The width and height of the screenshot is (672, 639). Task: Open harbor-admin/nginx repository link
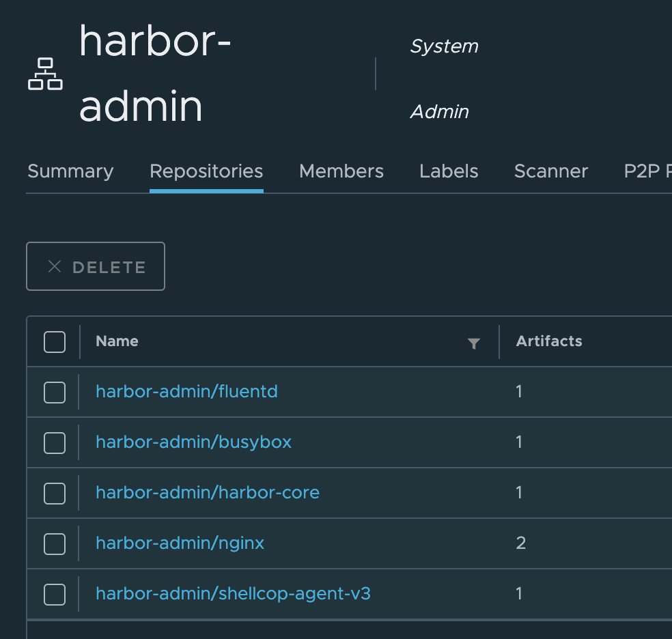(x=180, y=543)
